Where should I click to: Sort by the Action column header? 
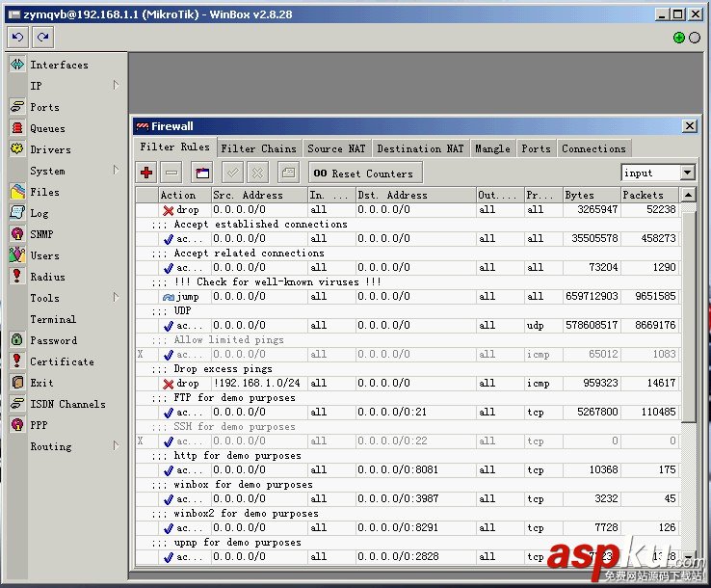(x=185, y=195)
